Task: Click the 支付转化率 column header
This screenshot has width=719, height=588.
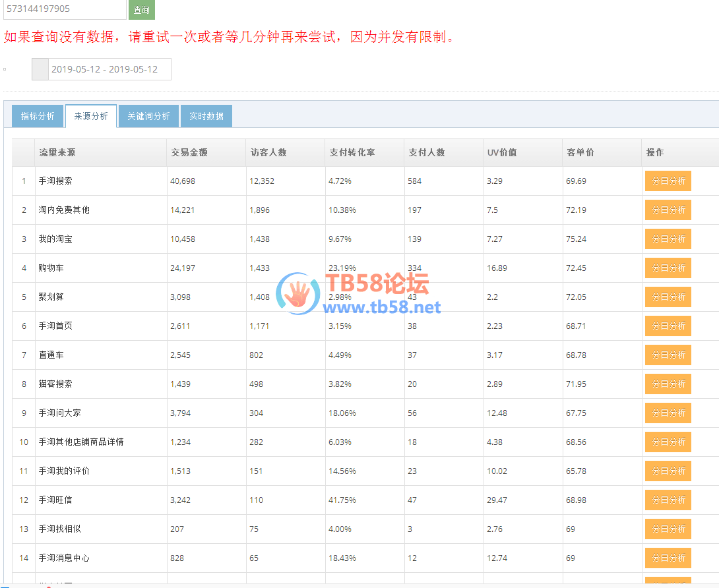Action: (352, 152)
